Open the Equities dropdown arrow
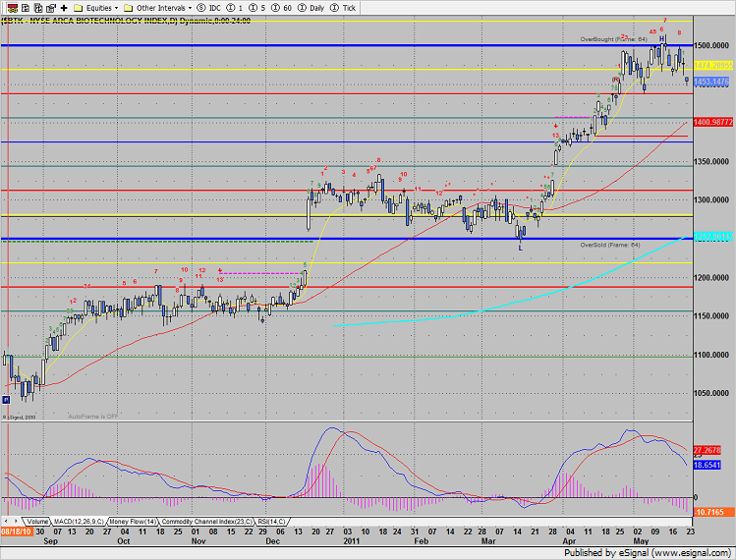The height and width of the screenshot is (560, 736). 116,8
